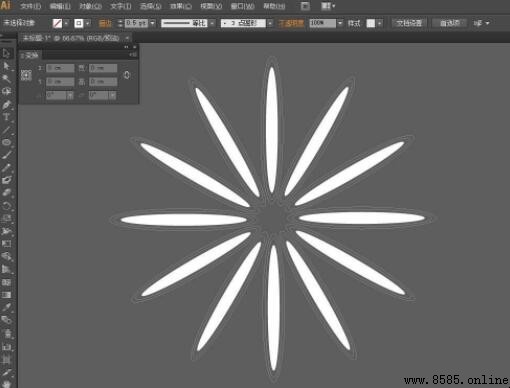Viewport: 510px width, 388px height.
Task: Open the 文件(F) menu
Action: pos(30,6)
